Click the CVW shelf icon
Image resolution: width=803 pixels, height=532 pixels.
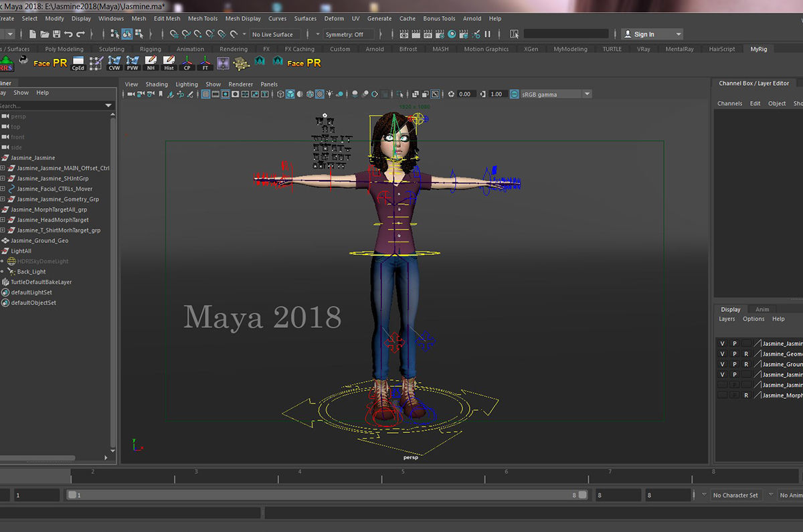tap(114, 63)
